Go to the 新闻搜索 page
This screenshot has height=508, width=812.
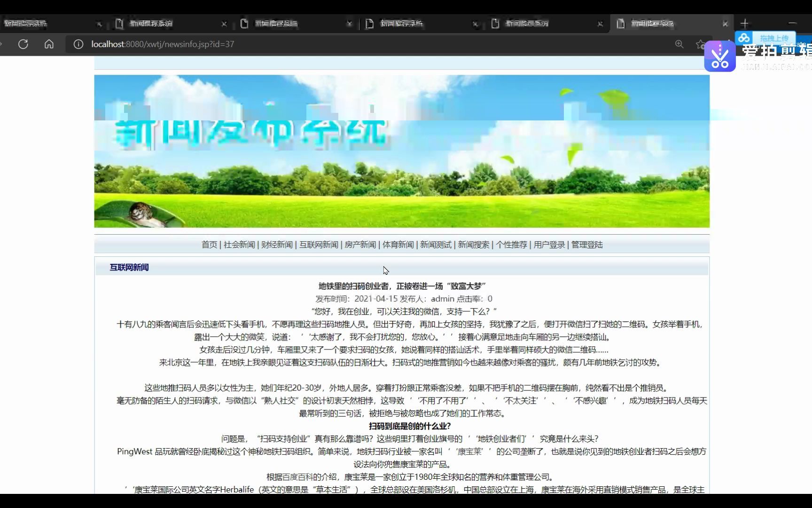coord(474,245)
